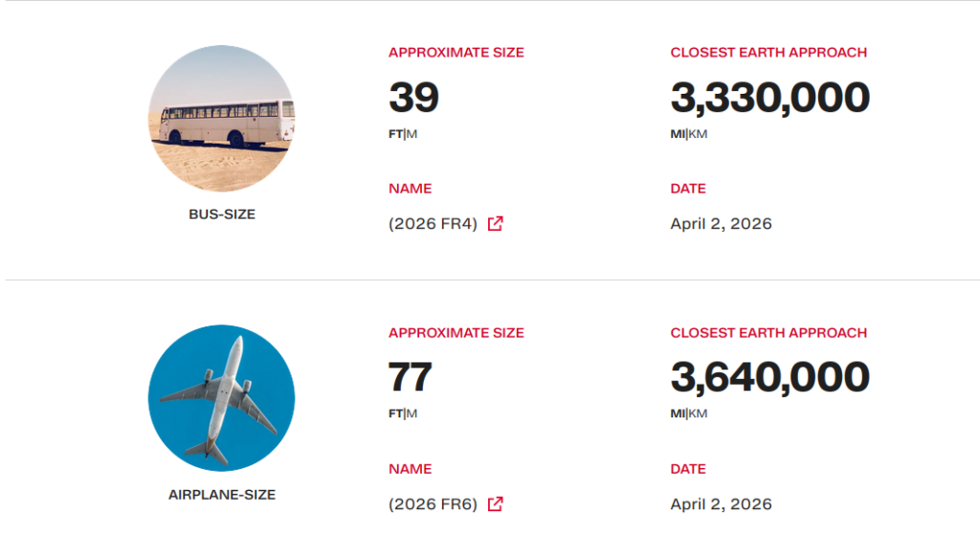Select FT unit under the 77 size
Viewport: 980px width, 560px height.
pyautogui.click(x=395, y=414)
